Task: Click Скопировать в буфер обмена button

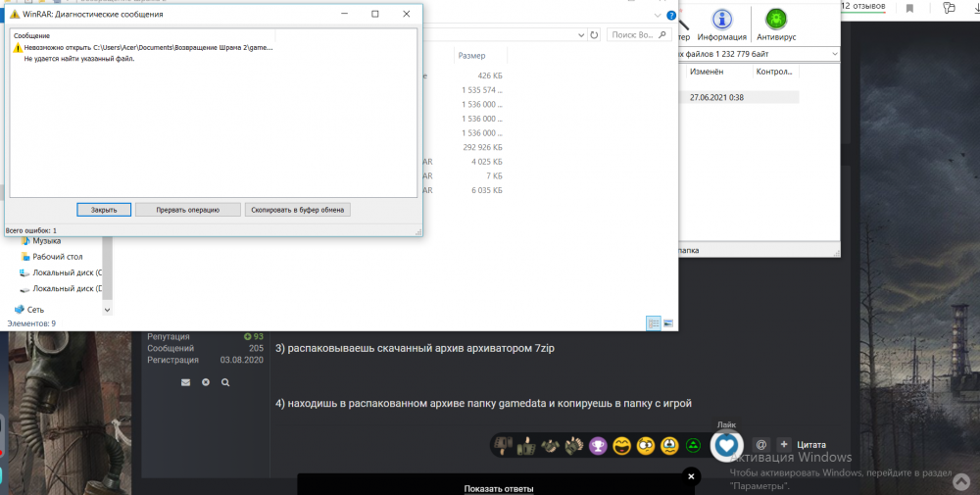Action: pos(298,210)
